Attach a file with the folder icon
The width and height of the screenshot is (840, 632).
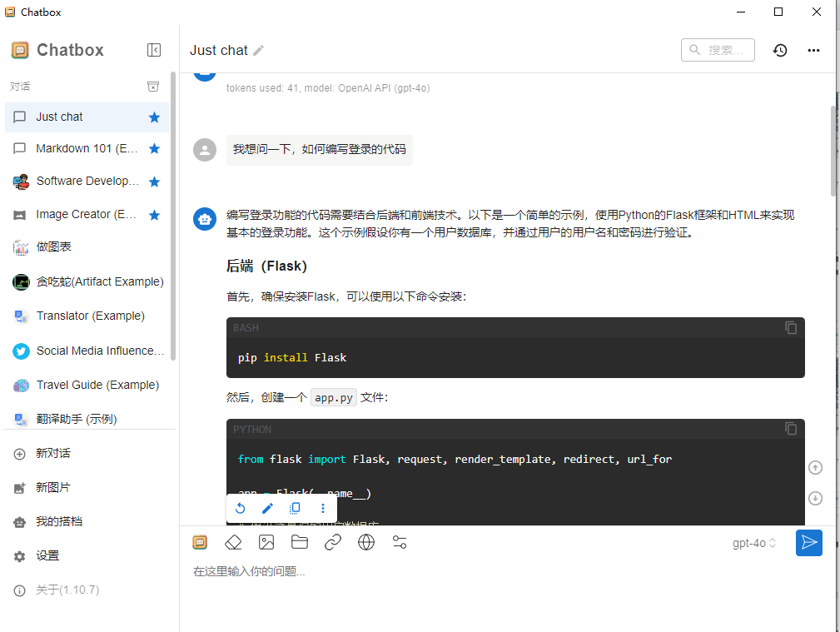pyautogui.click(x=300, y=542)
